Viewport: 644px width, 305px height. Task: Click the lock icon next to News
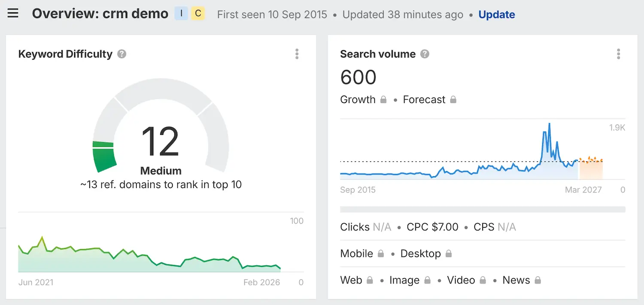point(538,281)
